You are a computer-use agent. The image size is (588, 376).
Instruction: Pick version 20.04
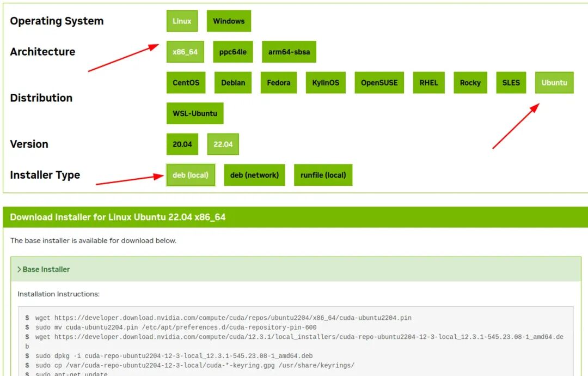click(x=182, y=144)
